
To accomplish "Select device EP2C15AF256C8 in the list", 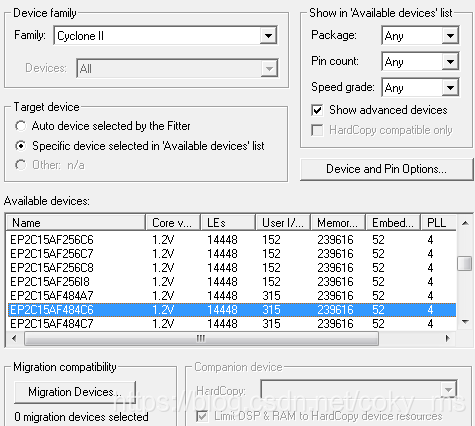I will [x=231, y=268].
